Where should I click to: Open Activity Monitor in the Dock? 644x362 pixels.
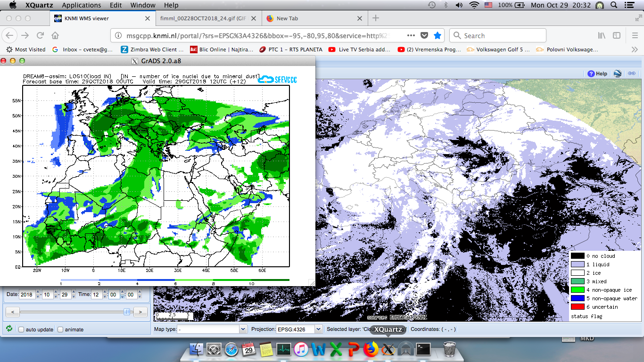[283, 349]
